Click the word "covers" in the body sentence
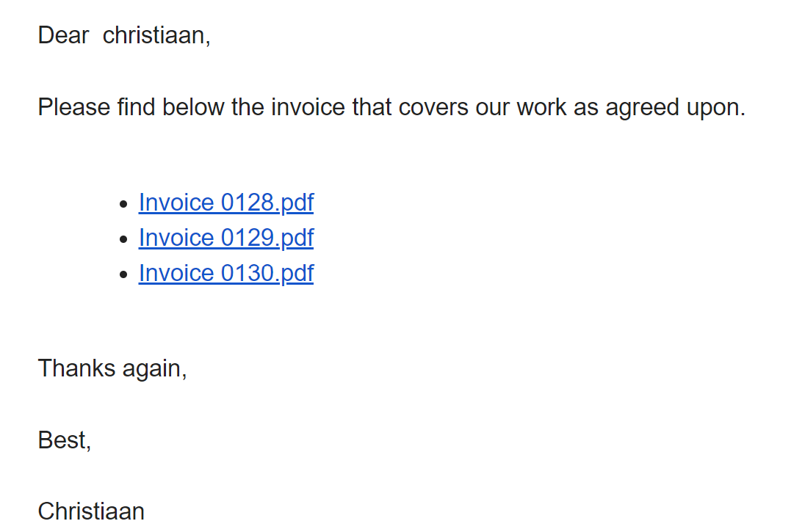 (433, 107)
